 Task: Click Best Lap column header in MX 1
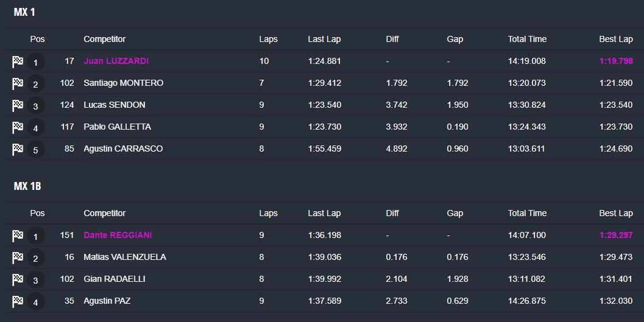coord(615,39)
